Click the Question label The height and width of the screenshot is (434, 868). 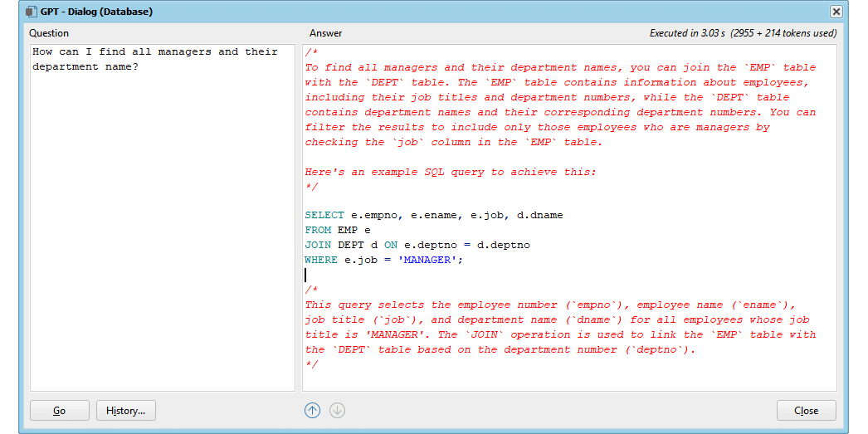point(49,33)
